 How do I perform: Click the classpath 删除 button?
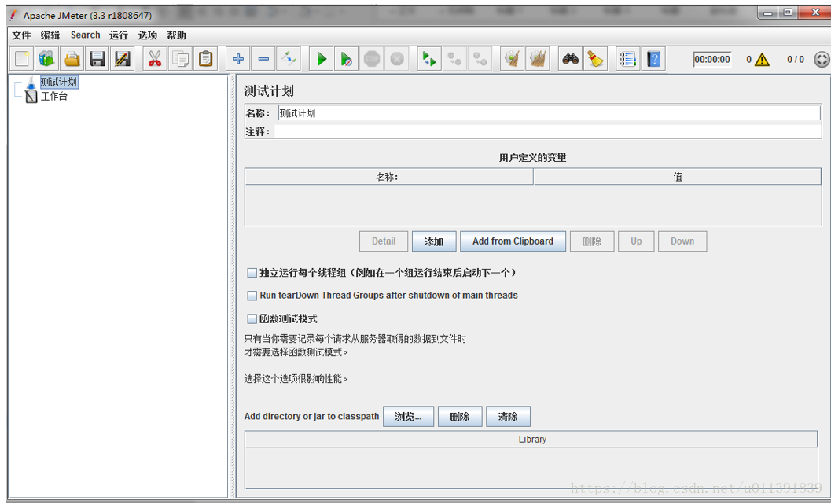pyautogui.click(x=460, y=417)
